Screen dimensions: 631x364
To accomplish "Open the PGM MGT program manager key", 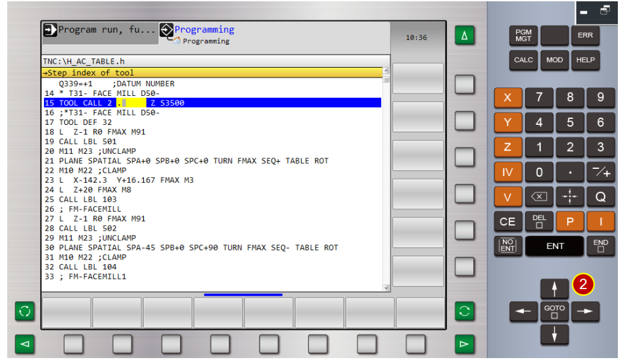I will pos(523,35).
